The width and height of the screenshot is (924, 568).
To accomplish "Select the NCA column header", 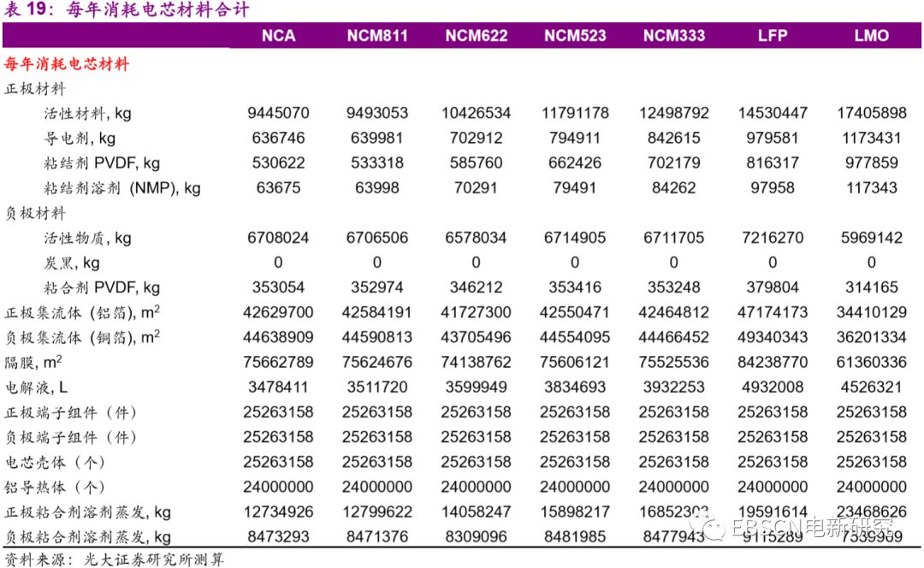I will [278, 36].
